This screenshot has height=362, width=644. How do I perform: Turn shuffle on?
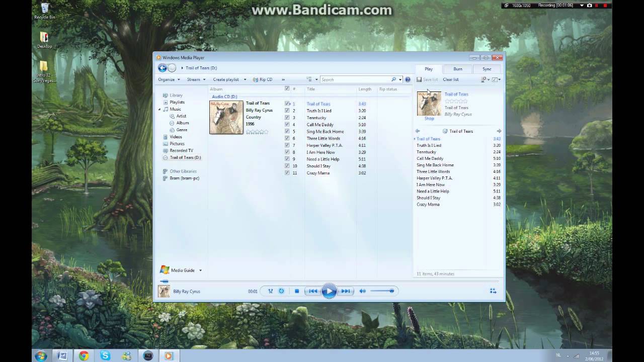coord(270,291)
